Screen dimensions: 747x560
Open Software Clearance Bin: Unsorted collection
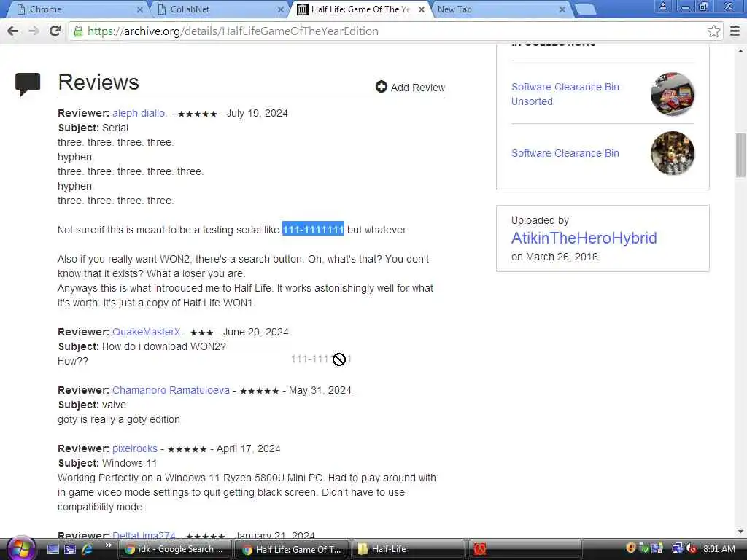(x=566, y=94)
